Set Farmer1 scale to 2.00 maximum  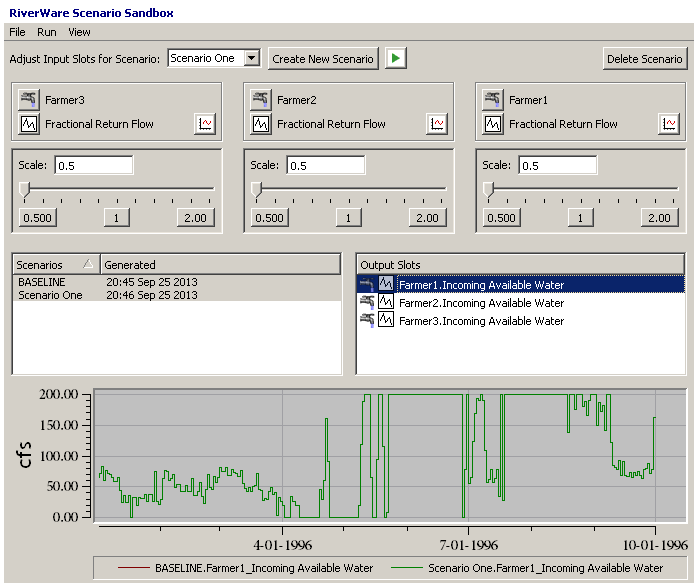659,218
